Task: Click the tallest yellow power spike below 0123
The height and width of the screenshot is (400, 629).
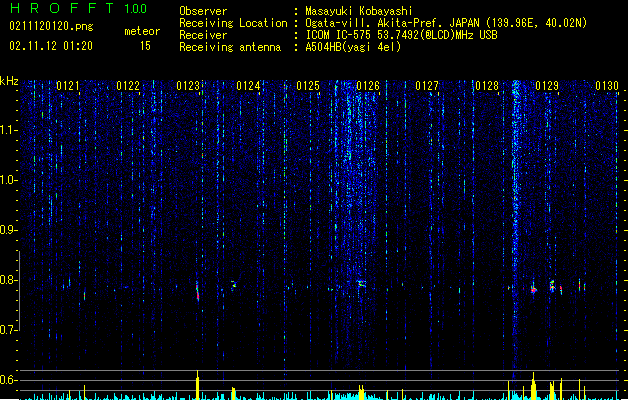Action: 197,385
